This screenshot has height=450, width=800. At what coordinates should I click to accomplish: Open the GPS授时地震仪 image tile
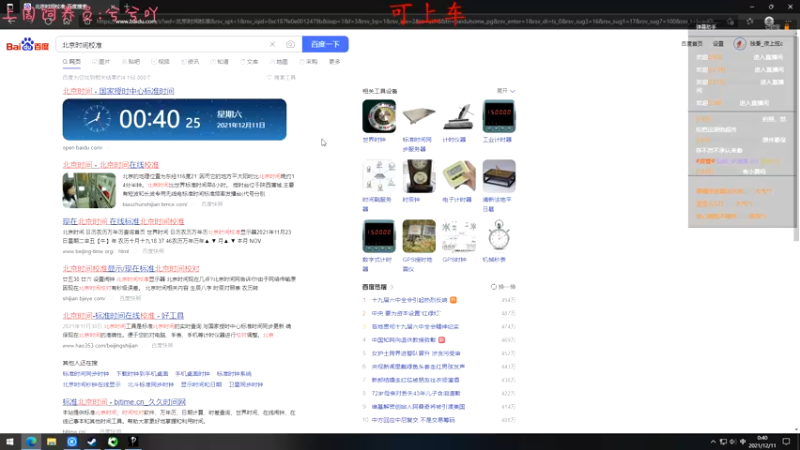(419, 236)
